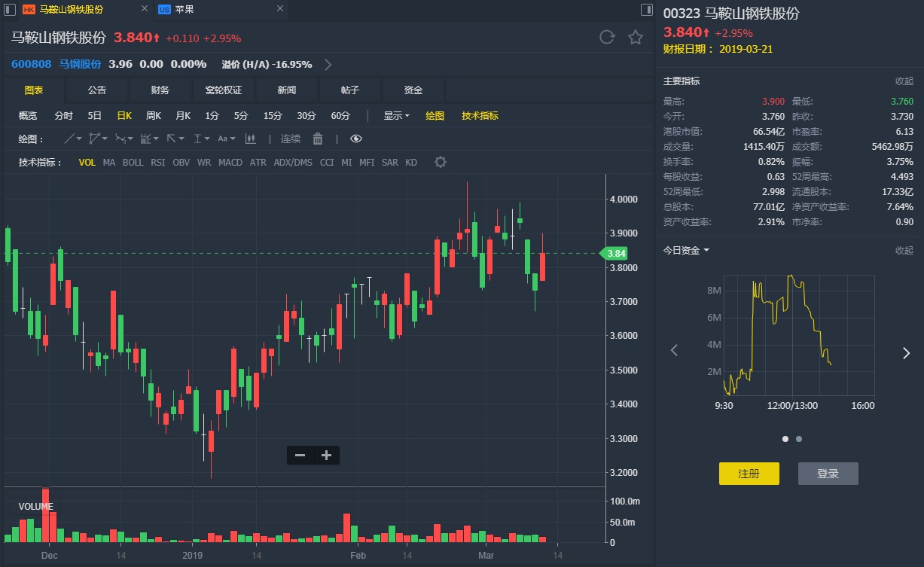The image size is (924, 567).
Task: Select first pagination dot under funds chart
Action: tap(785, 438)
